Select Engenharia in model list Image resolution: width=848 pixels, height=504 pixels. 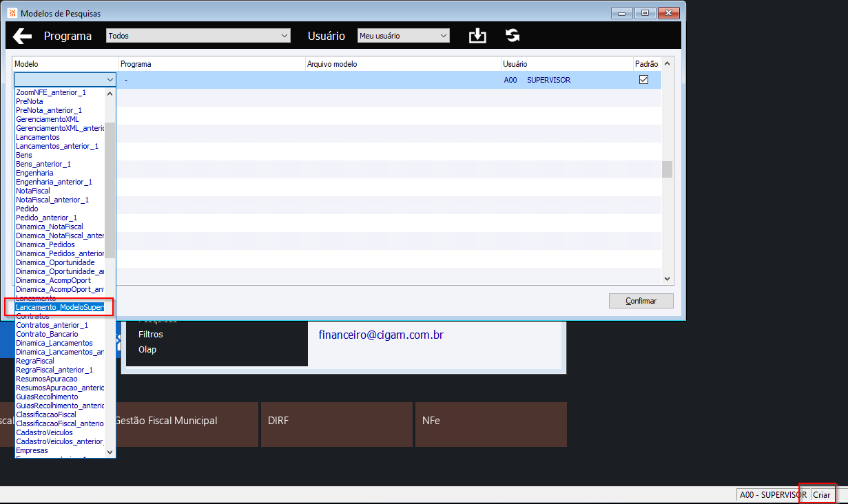(x=34, y=173)
